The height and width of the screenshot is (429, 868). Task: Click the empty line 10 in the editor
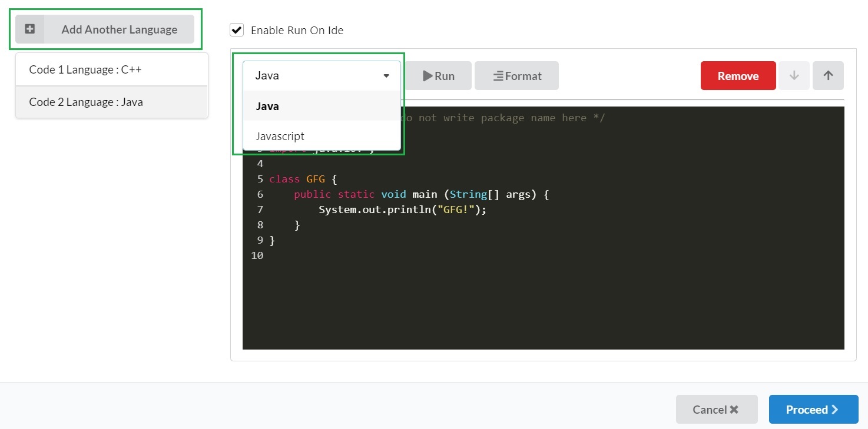(x=412, y=255)
